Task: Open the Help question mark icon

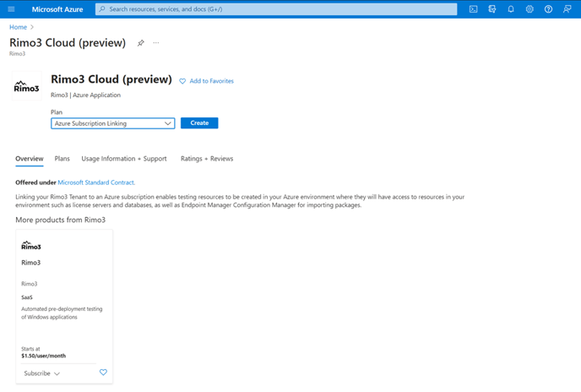Action: 548,9
